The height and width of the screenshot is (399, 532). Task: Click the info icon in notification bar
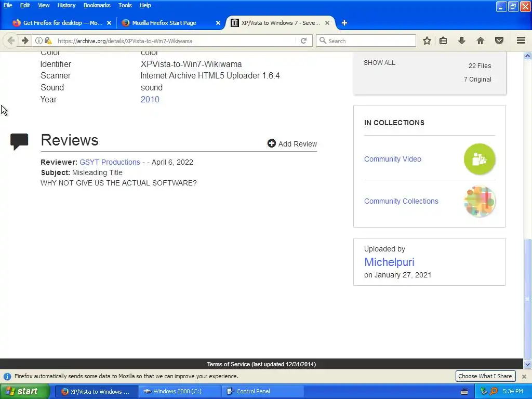pos(7,377)
